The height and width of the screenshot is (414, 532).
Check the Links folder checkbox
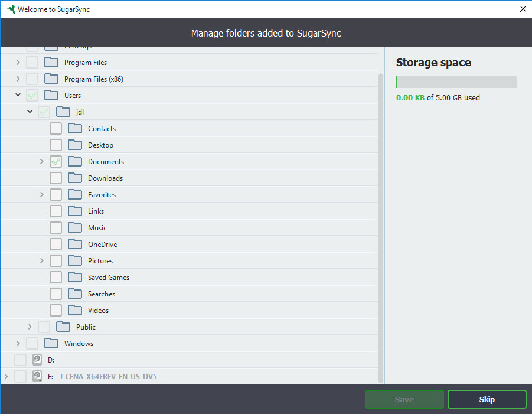click(56, 211)
